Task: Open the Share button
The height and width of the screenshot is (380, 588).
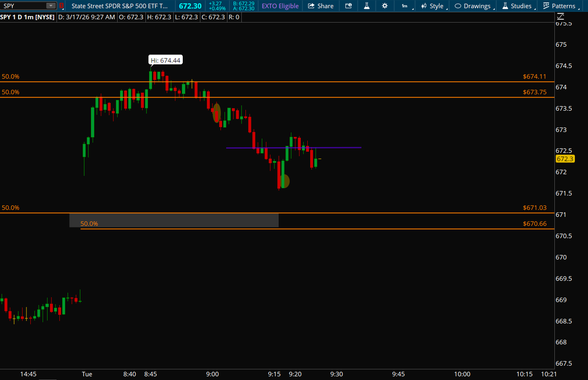Action: click(x=320, y=6)
